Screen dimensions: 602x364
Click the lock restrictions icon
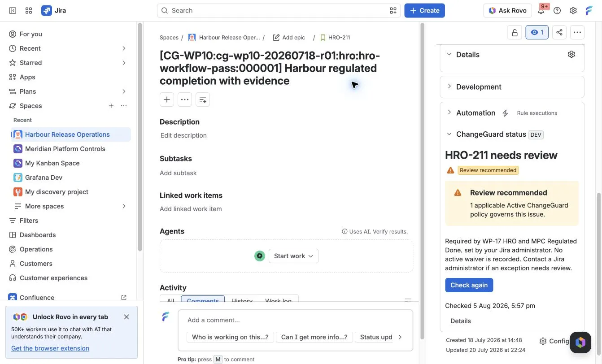coord(515,32)
